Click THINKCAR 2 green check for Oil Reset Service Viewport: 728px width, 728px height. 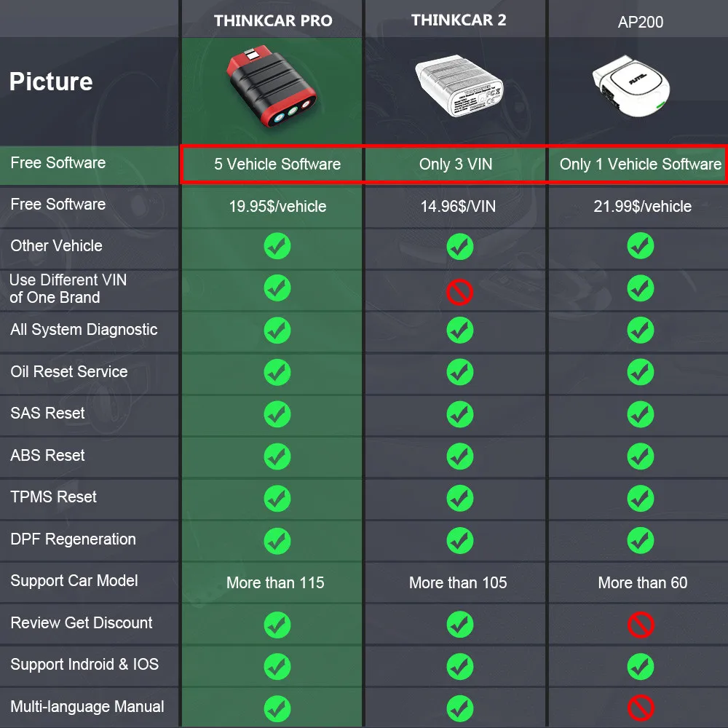pos(460,372)
